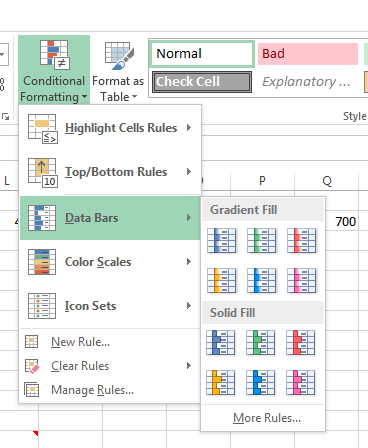Apply purple solid fill data bar
This screenshot has width=368, height=448.
click(x=301, y=383)
